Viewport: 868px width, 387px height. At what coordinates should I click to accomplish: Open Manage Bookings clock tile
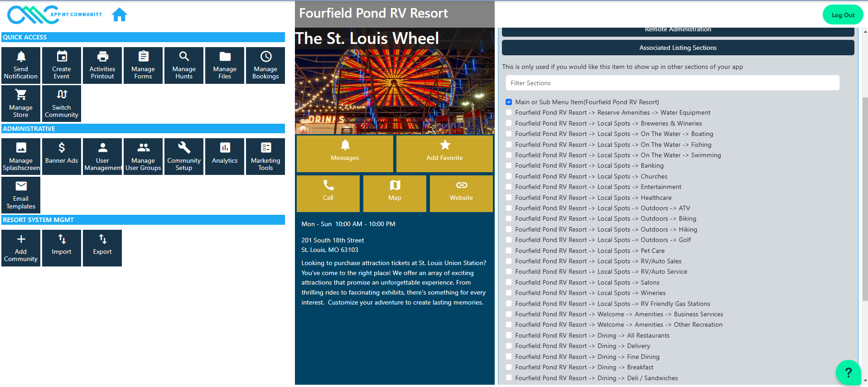pyautogui.click(x=265, y=65)
